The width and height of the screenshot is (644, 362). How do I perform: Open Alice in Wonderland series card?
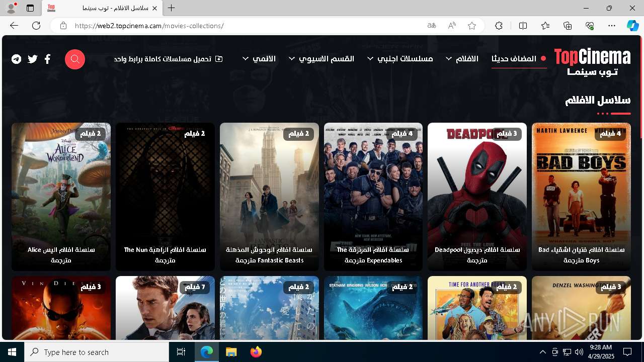tap(61, 197)
